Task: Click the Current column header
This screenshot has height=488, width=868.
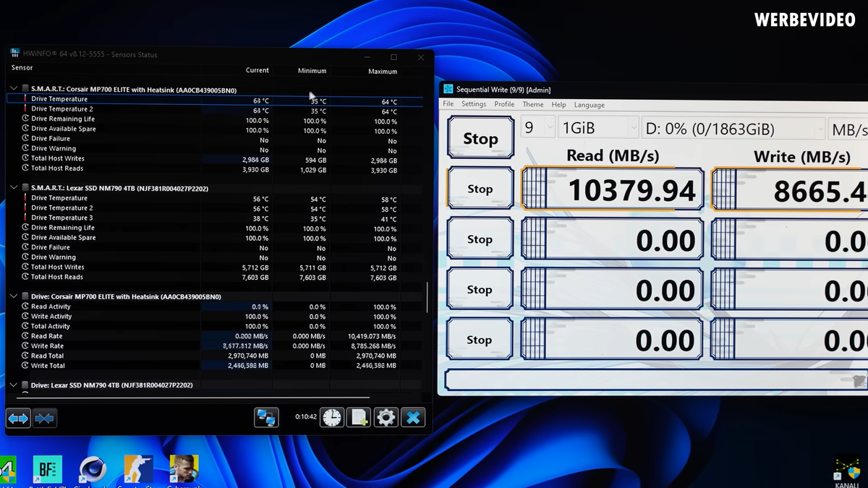Action: (257, 70)
